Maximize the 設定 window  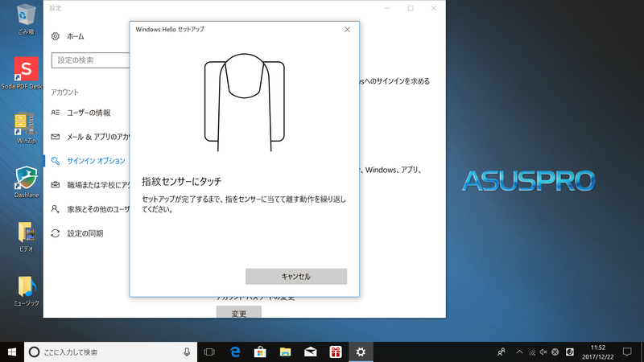click(x=411, y=8)
